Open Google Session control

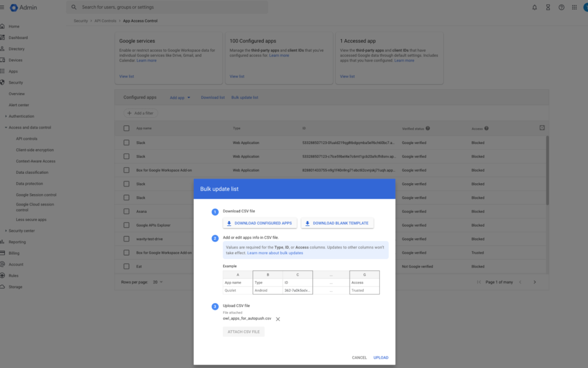point(36,195)
